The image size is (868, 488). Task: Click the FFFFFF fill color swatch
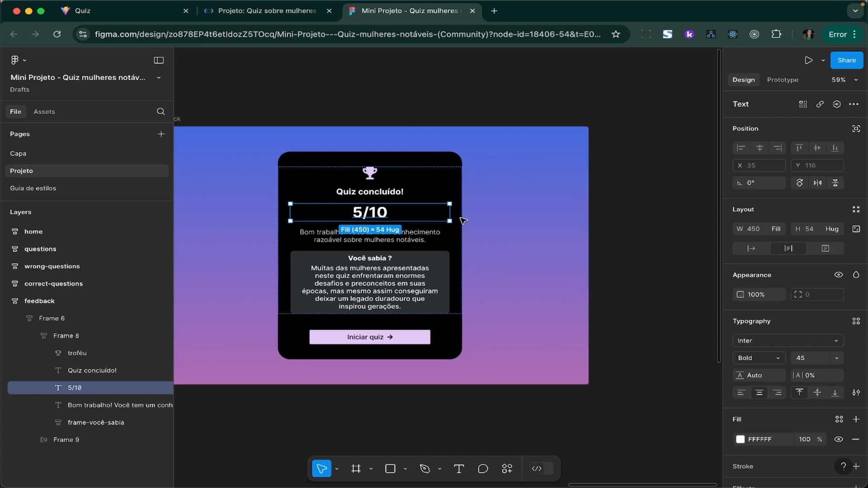[740, 439]
